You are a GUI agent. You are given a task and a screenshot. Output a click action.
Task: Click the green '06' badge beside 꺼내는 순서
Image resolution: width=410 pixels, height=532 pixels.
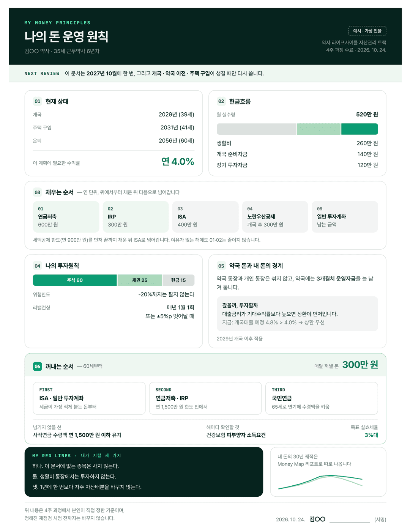tap(38, 367)
